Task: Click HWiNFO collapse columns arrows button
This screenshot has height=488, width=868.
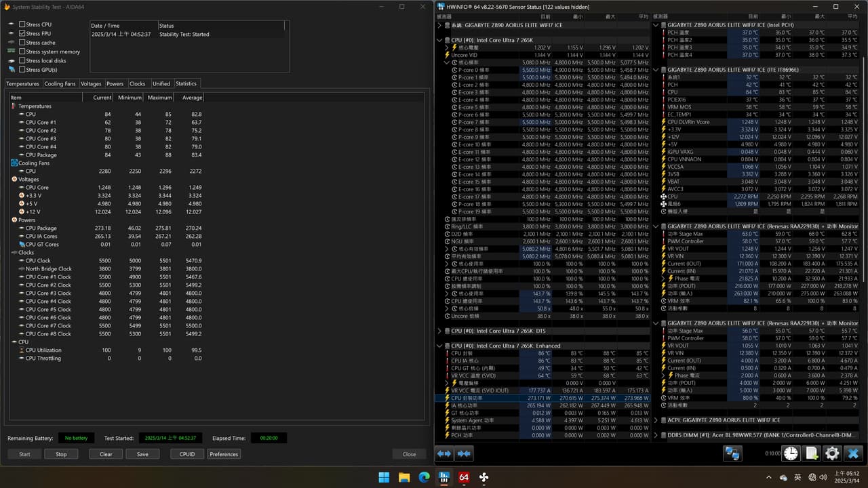Action: (x=464, y=453)
